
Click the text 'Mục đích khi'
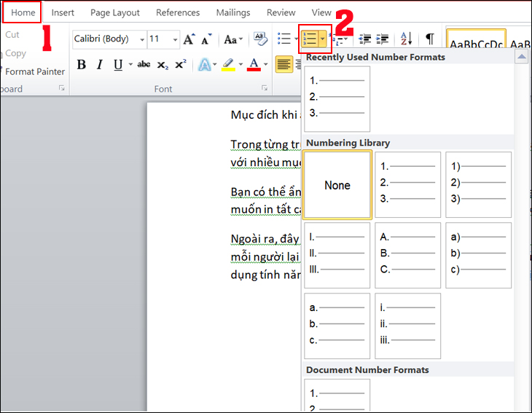[x=264, y=115]
